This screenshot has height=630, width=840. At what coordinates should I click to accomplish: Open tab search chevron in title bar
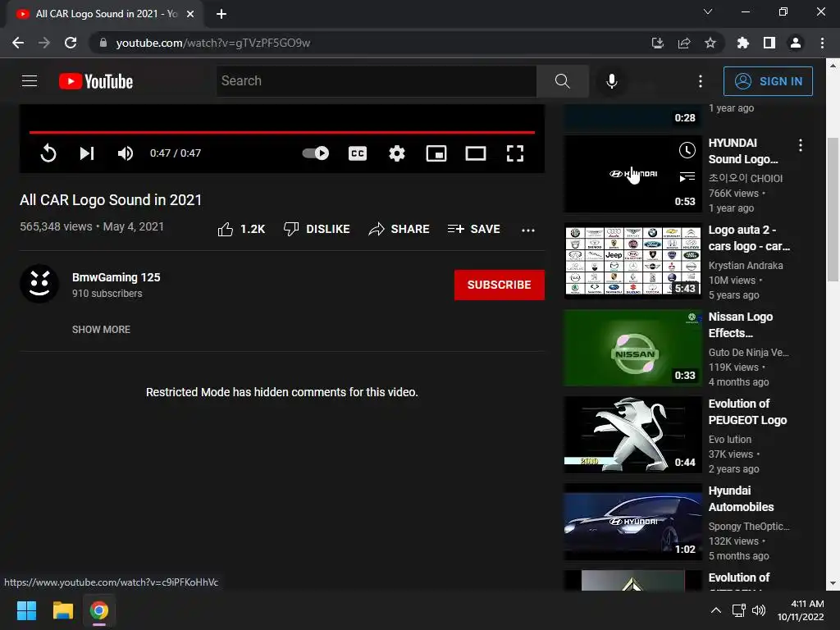click(708, 11)
